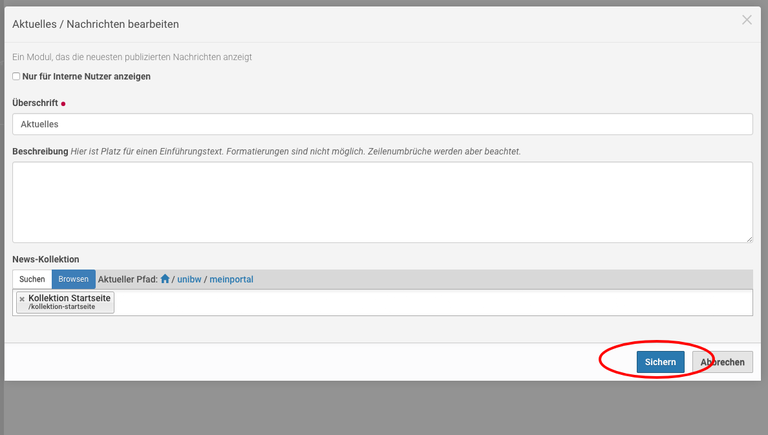Click the 'Überschrift' field label
The width and height of the screenshot is (768, 435).
click(x=35, y=103)
